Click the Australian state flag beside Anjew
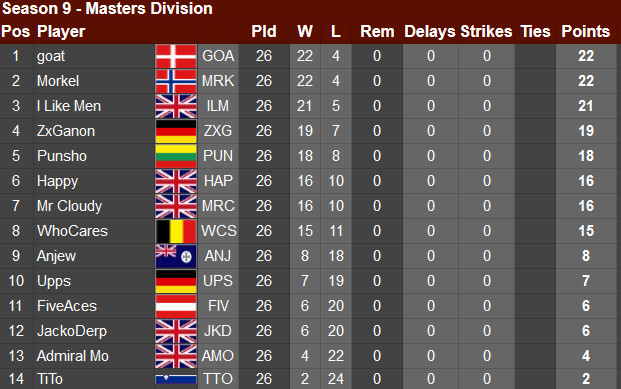The image size is (621, 389). [176, 256]
